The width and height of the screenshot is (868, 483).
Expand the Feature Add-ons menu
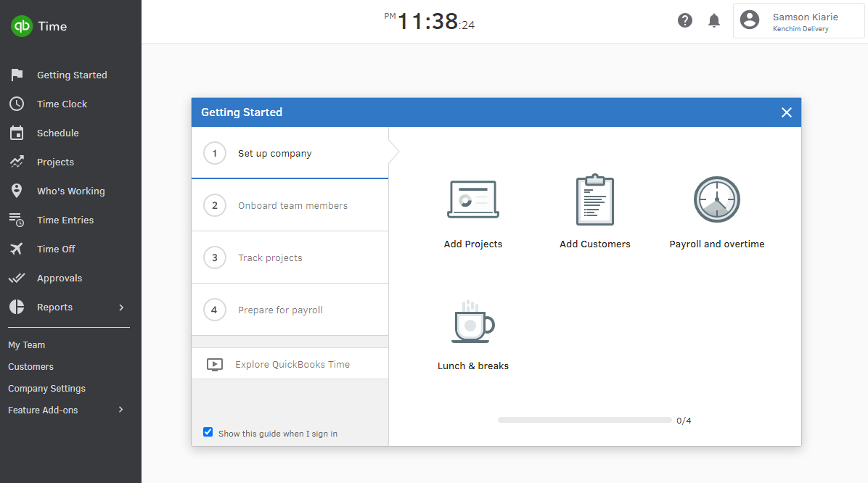(x=42, y=410)
